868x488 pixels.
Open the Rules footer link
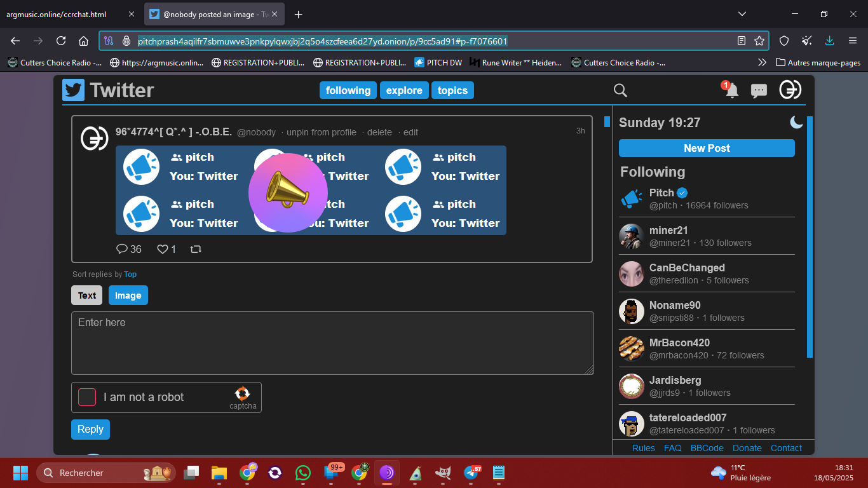tap(643, 448)
